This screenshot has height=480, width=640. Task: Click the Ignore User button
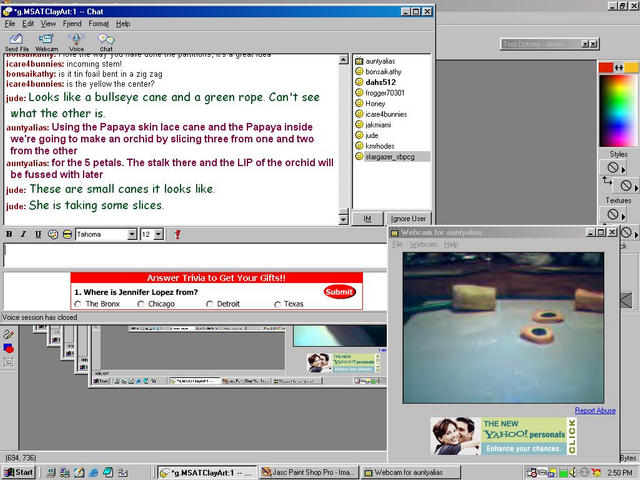(x=408, y=219)
